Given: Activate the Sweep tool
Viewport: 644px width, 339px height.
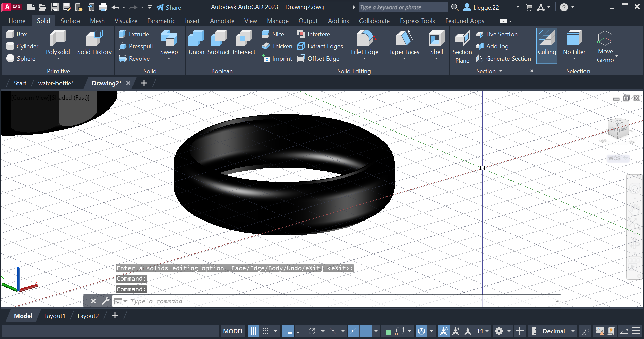Looking at the screenshot, I should click(169, 42).
